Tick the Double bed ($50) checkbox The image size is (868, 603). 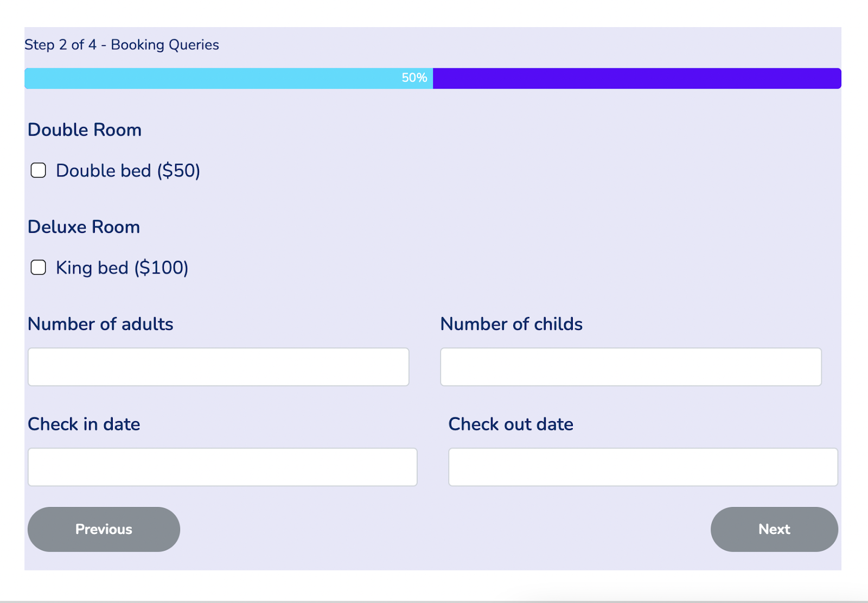click(x=38, y=170)
